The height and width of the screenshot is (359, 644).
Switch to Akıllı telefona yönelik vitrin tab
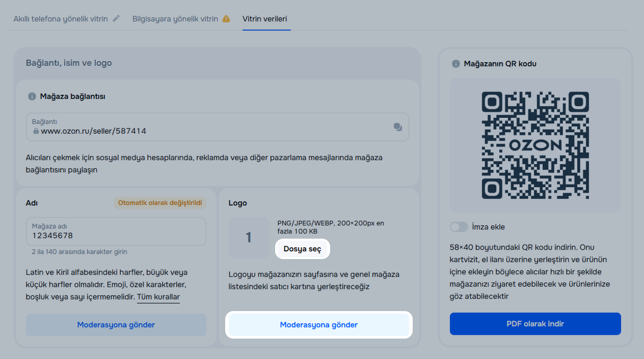pos(61,19)
